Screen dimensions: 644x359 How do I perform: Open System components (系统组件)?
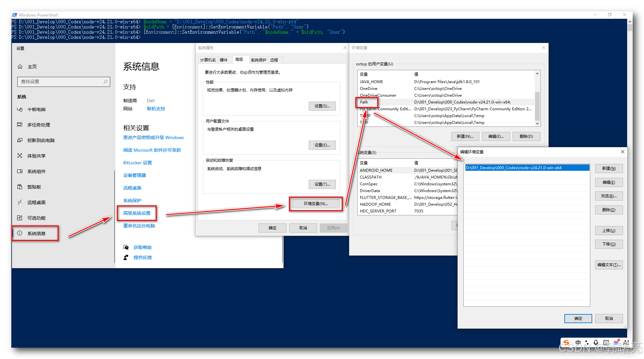click(x=36, y=171)
